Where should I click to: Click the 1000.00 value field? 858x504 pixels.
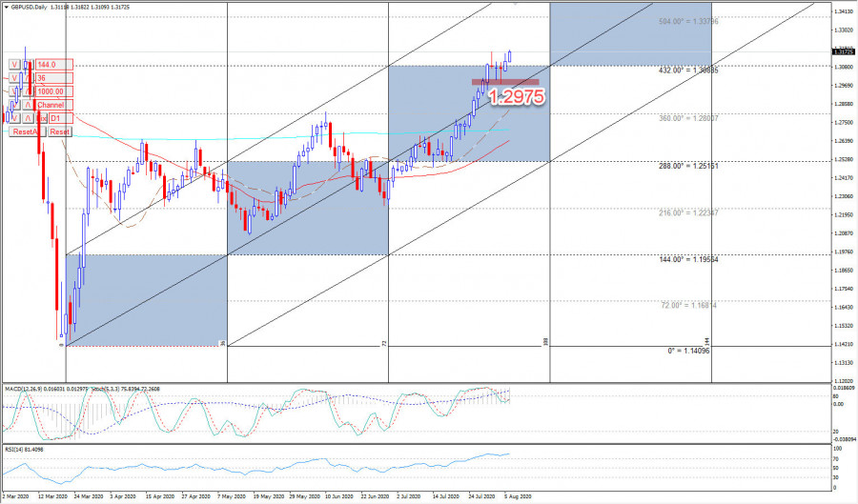(x=54, y=91)
